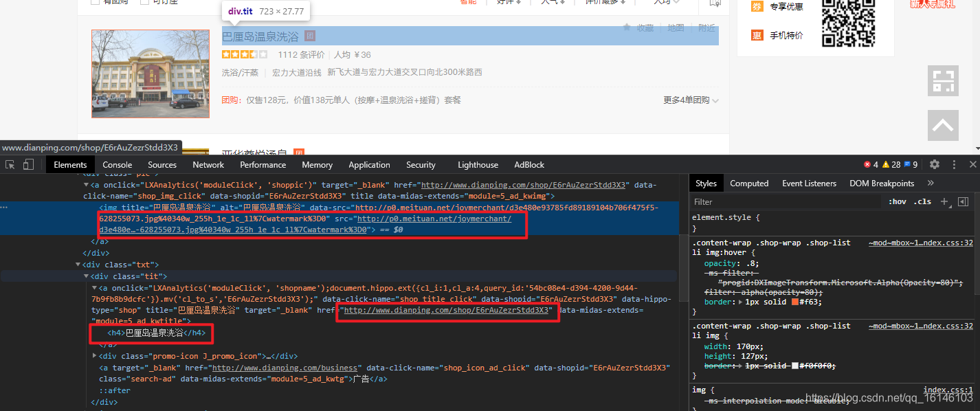Collapse the div class="txt" node
The height and width of the screenshot is (411, 980).
click(78, 265)
